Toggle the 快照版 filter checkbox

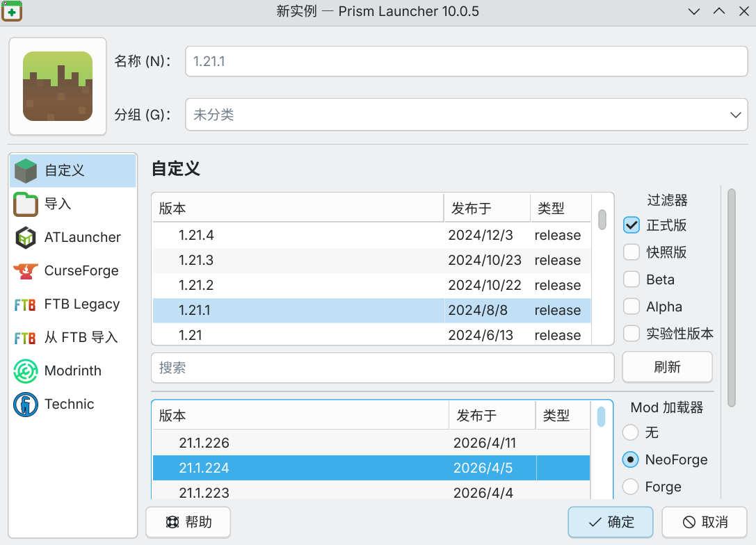[x=632, y=252]
